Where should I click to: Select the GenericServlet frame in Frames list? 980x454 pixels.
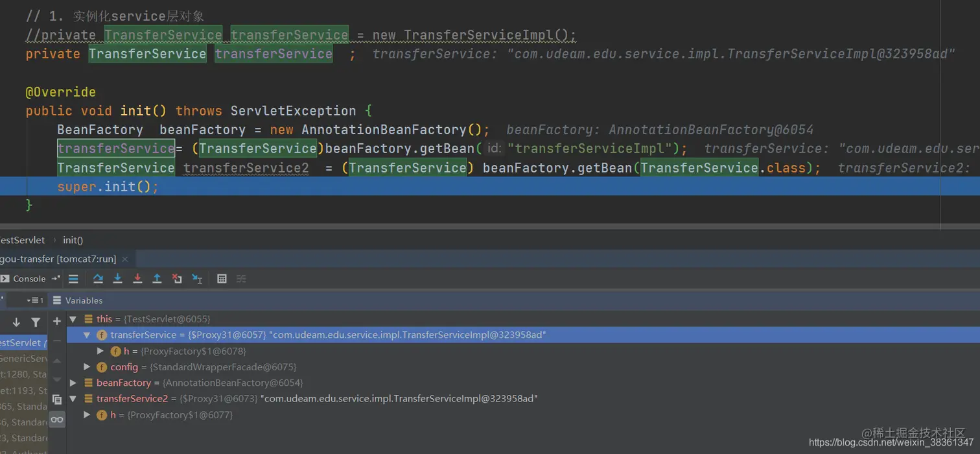pyautogui.click(x=23, y=359)
